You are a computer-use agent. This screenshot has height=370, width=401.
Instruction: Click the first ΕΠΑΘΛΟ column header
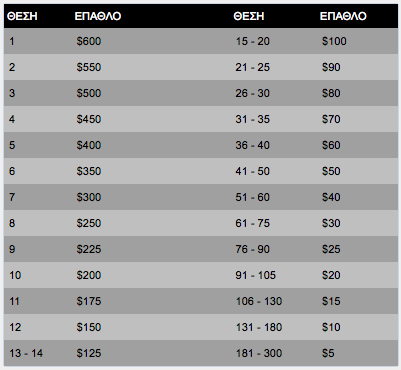pyautogui.click(x=98, y=16)
